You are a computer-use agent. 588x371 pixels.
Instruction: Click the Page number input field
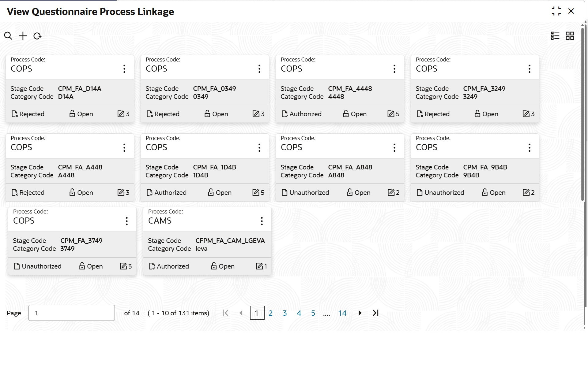pyautogui.click(x=71, y=313)
